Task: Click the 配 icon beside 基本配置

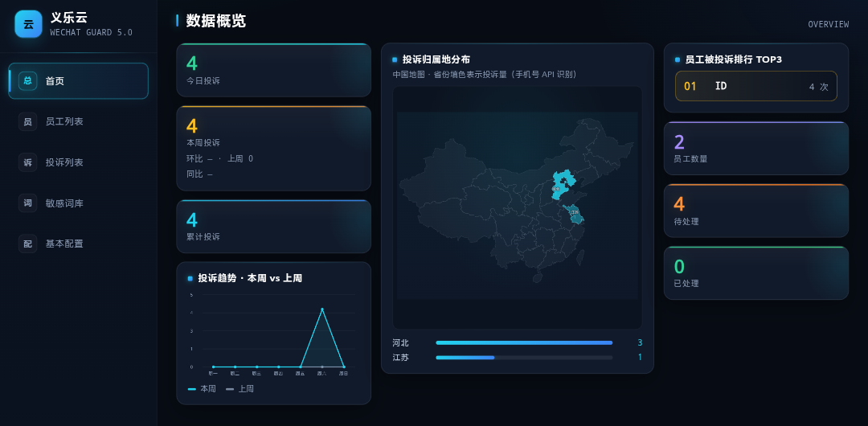Action: pyautogui.click(x=27, y=244)
